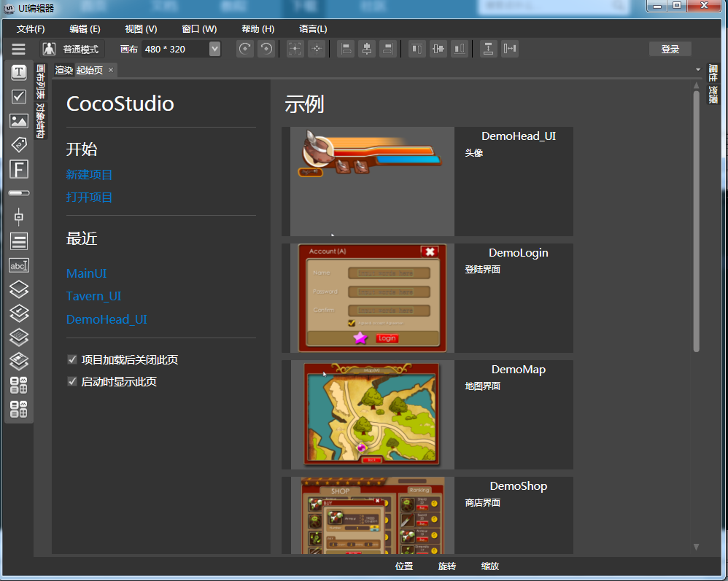Open the 对象结构 side panel tab
The image size is (728, 581).
pyautogui.click(x=40, y=120)
